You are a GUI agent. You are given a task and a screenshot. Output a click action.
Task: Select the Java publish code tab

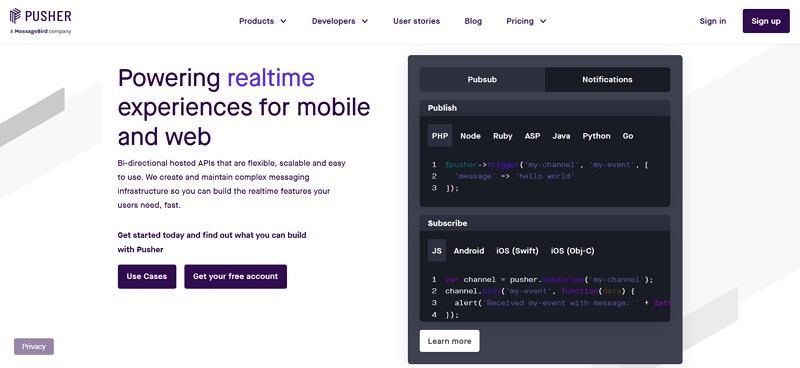[x=561, y=136]
